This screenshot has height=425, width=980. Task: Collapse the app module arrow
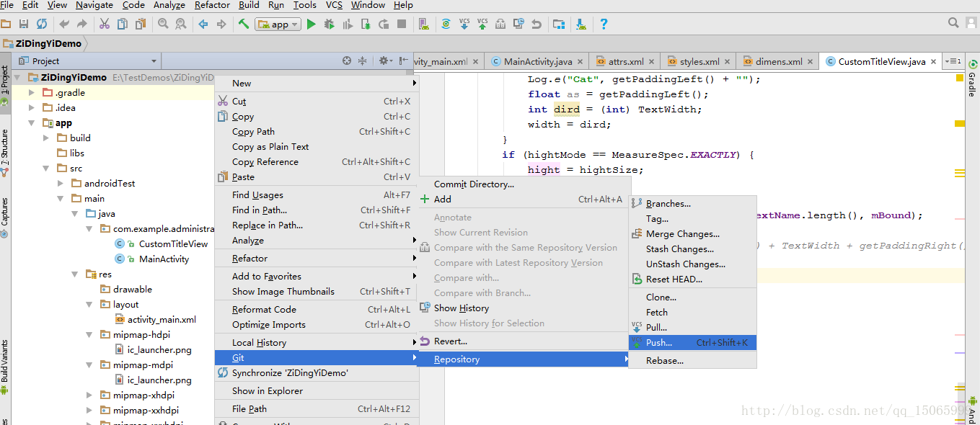(32, 122)
